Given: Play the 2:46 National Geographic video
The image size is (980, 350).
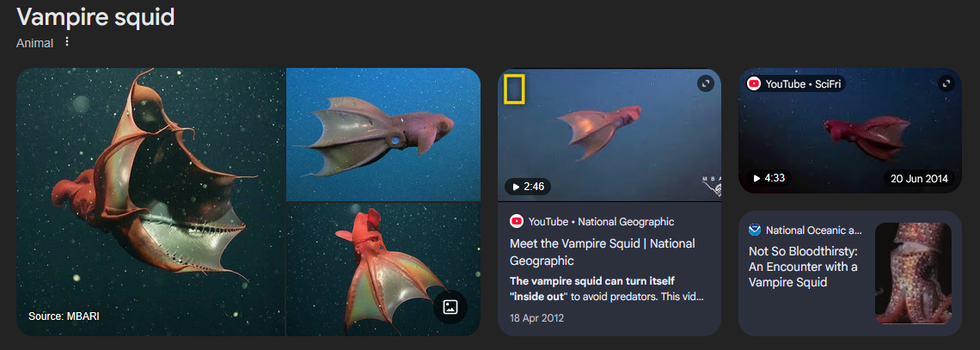Looking at the screenshot, I should [x=528, y=187].
